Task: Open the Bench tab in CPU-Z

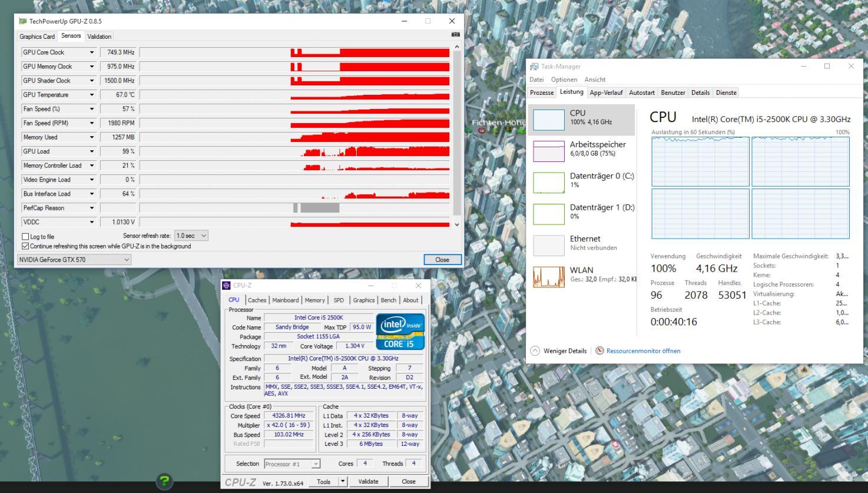Action: point(389,300)
